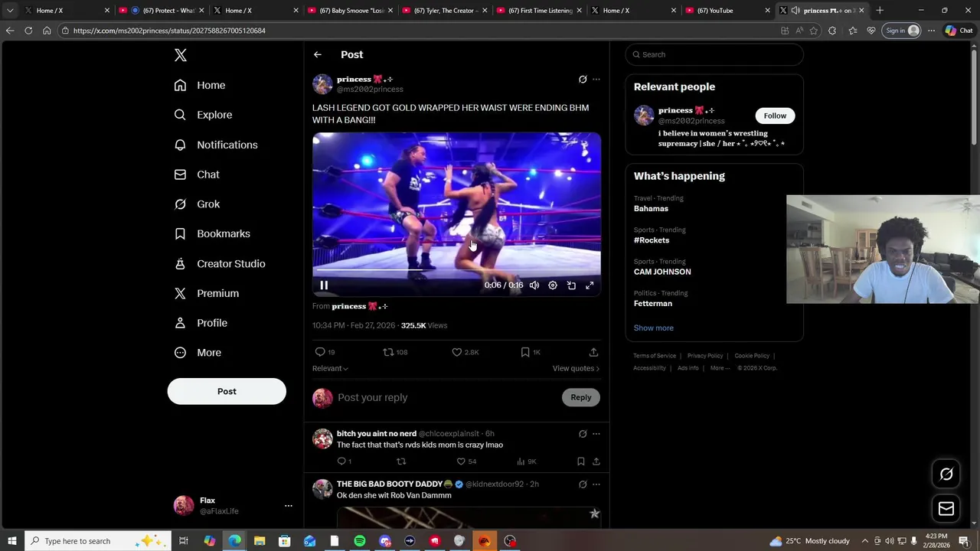Click the taskbar search box
980x551 pixels.
(100, 541)
